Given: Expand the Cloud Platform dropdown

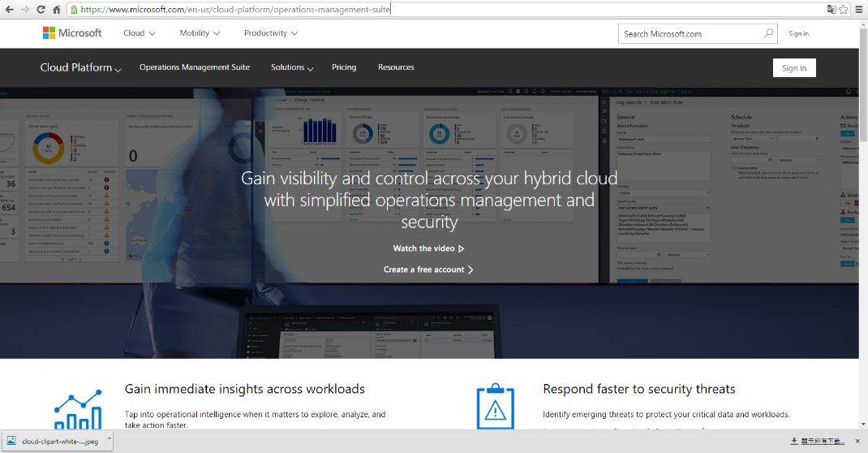Looking at the screenshot, I should pyautogui.click(x=80, y=67).
